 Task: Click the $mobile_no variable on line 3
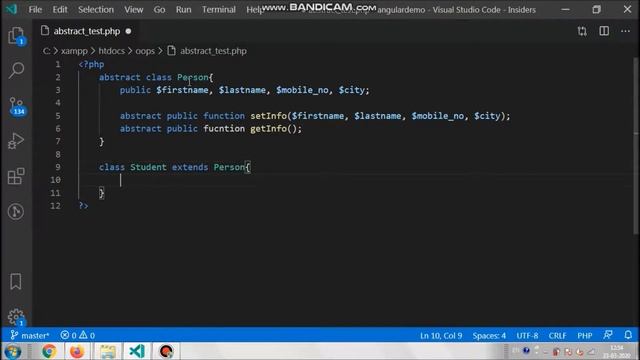coord(302,90)
